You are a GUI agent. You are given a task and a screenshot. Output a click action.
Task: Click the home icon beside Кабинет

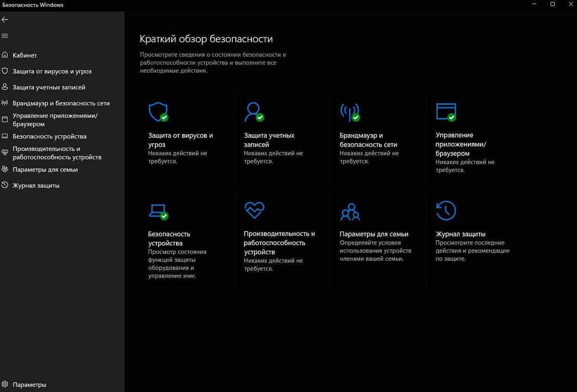[x=5, y=55]
